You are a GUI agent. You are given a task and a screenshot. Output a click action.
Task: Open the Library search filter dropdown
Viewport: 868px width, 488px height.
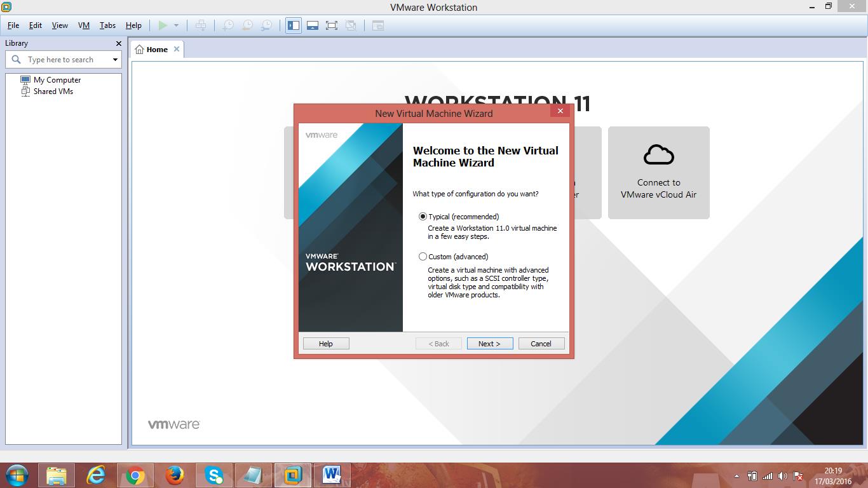pyautogui.click(x=114, y=59)
